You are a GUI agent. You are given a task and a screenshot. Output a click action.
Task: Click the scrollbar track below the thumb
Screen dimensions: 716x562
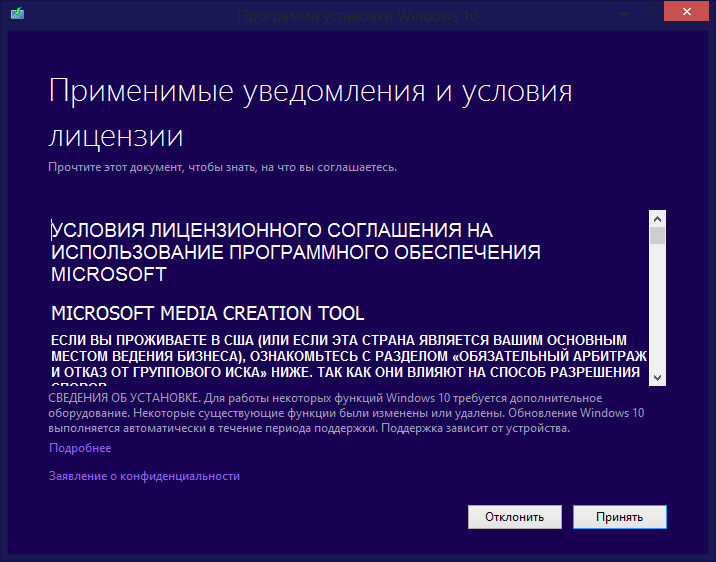658,307
